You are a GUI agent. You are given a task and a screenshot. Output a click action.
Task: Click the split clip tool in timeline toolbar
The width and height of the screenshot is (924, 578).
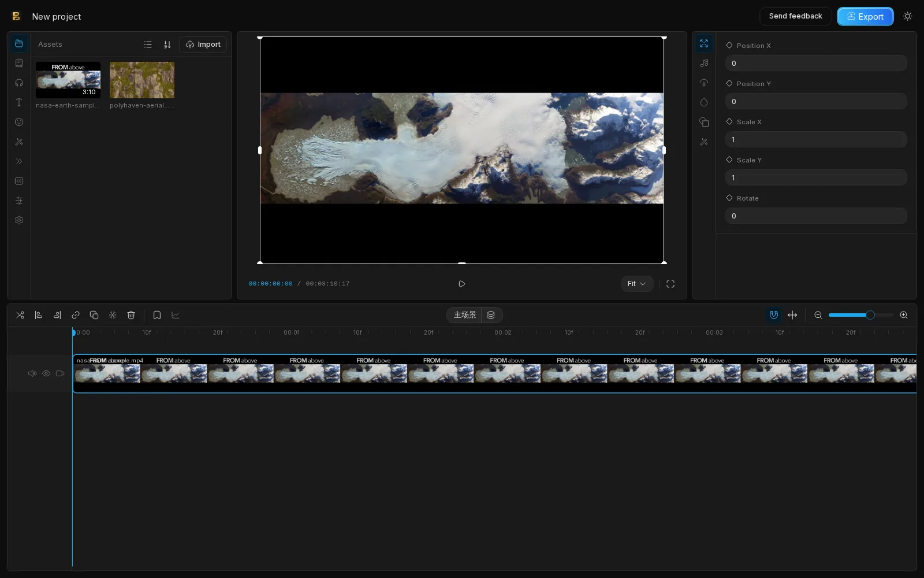[20, 315]
